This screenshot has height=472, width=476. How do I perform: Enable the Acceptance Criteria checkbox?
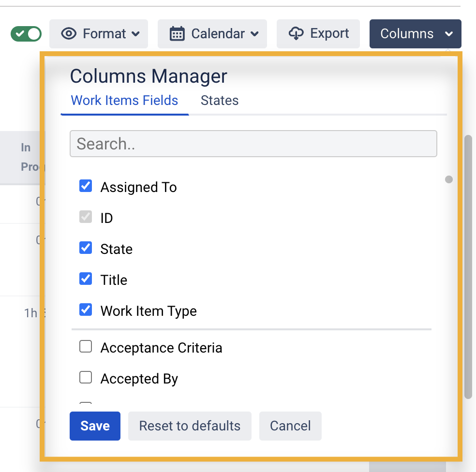coord(86,347)
